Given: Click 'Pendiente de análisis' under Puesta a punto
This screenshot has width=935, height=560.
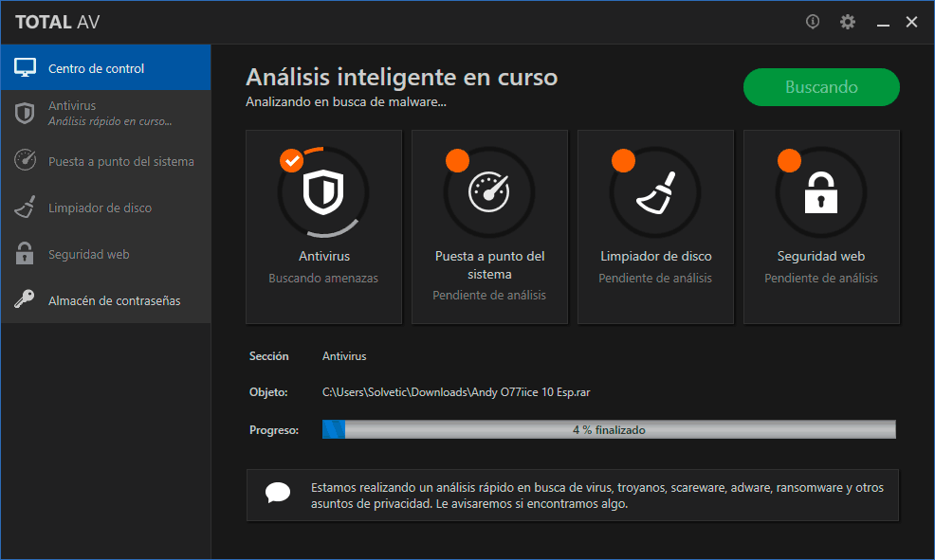Looking at the screenshot, I should 489,296.
